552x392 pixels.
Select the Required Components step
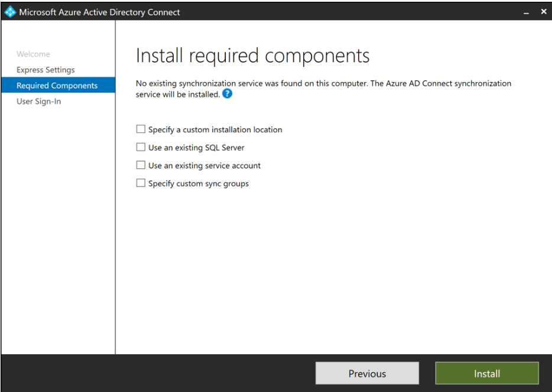[x=57, y=86]
